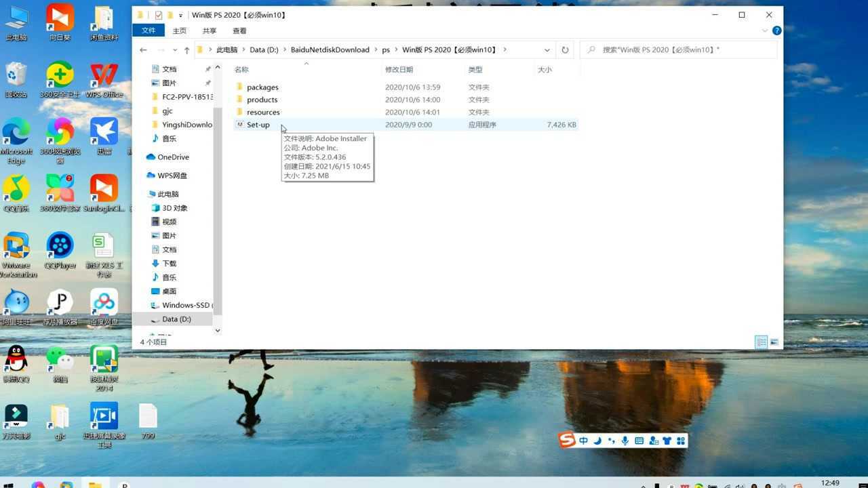868x488 pixels.
Task: Open the Sogou toolbox grid icon
Action: pyautogui.click(x=681, y=441)
